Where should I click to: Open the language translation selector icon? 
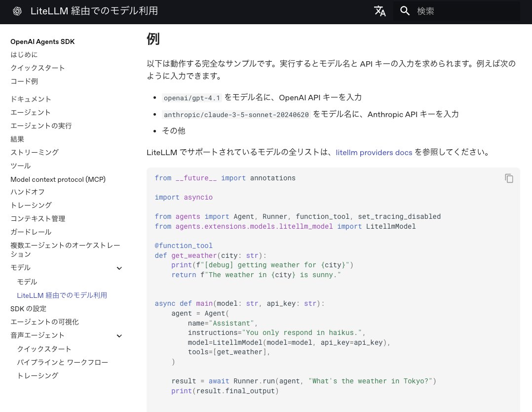coord(380,11)
